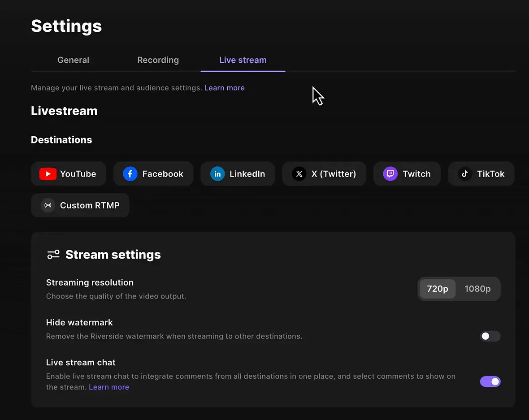Screen dimensions: 529x420
Task: Click the Facebook logo icon
Action: tap(130, 174)
